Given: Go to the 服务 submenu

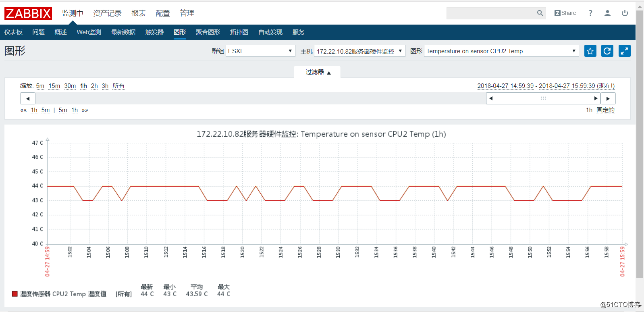Looking at the screenshot, I should click(x=298, y=32).
